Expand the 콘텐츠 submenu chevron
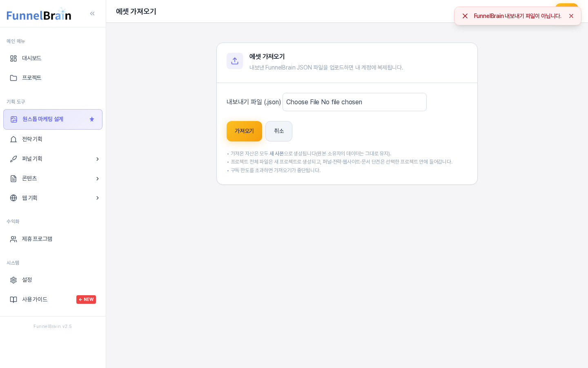The height and width of the screenshot is (368, 588). point(98,179)
